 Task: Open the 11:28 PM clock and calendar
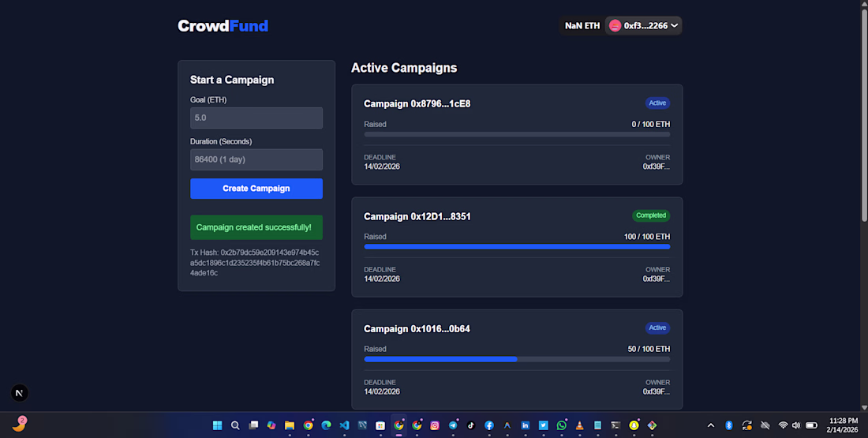pyautogui.click(x=843, y=425)
